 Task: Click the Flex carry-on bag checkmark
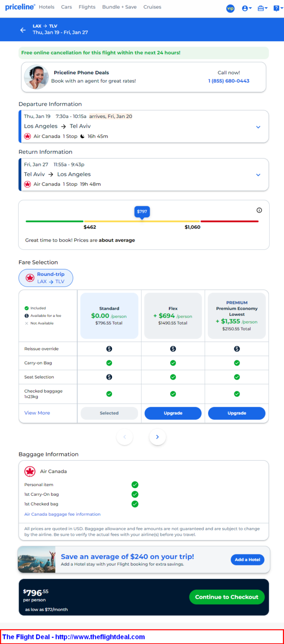[x=173, y=363]
